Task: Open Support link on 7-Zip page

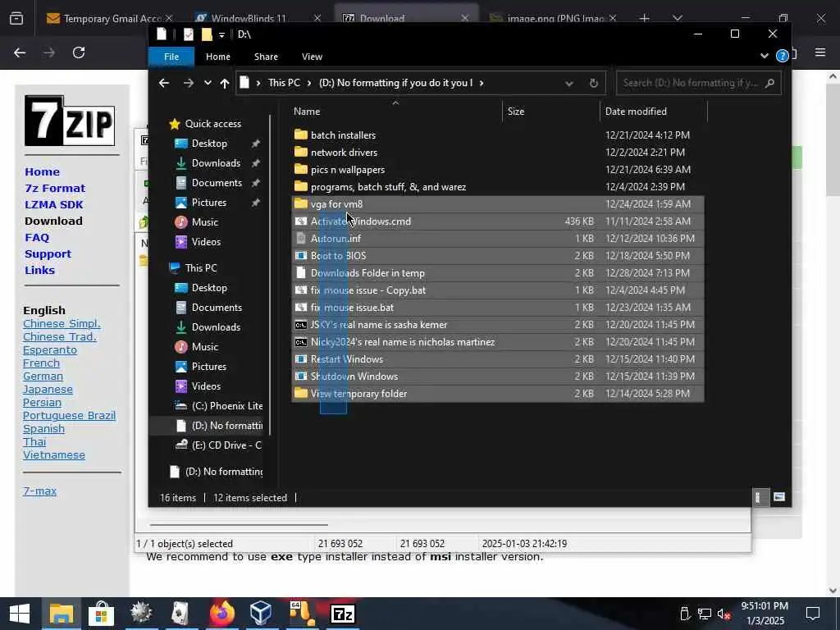Action: tap(48, 254)
